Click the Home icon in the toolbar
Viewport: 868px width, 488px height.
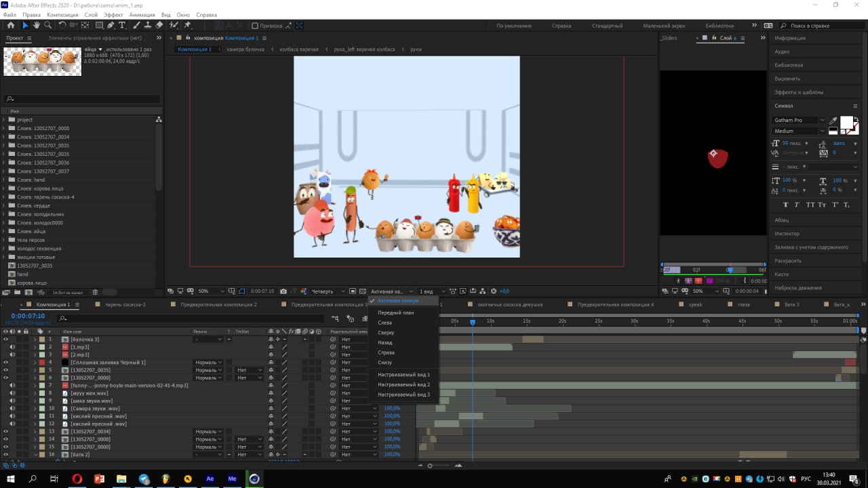(12, 25)
